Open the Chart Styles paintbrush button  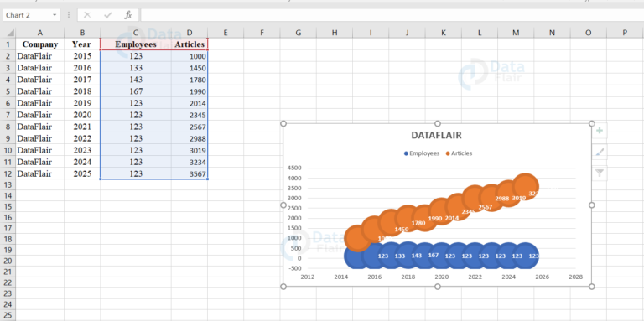[x=600, y=153]
